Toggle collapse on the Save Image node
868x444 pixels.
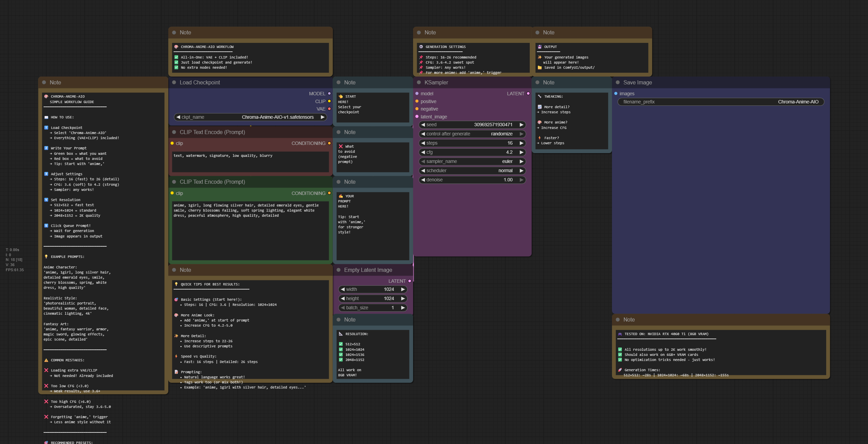click(x=618, y=82)
